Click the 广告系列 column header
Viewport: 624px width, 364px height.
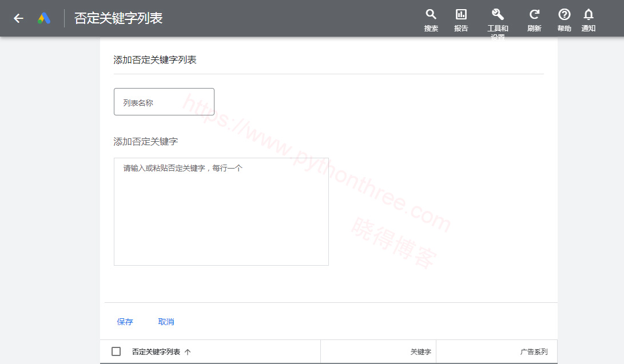pyautogui.click(x=534, y=351)
